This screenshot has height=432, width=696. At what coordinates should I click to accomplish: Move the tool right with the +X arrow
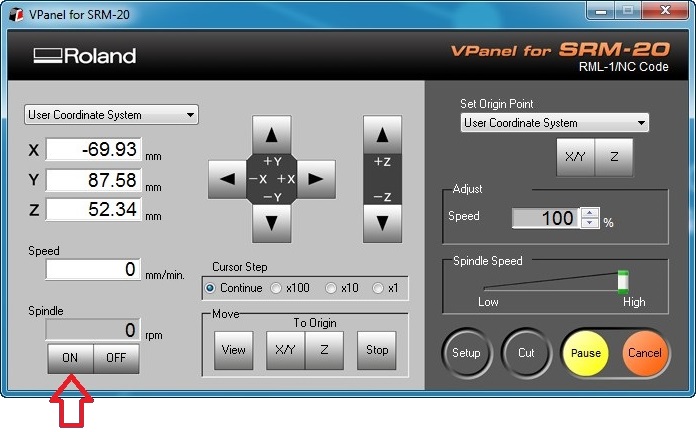(316, 179)
